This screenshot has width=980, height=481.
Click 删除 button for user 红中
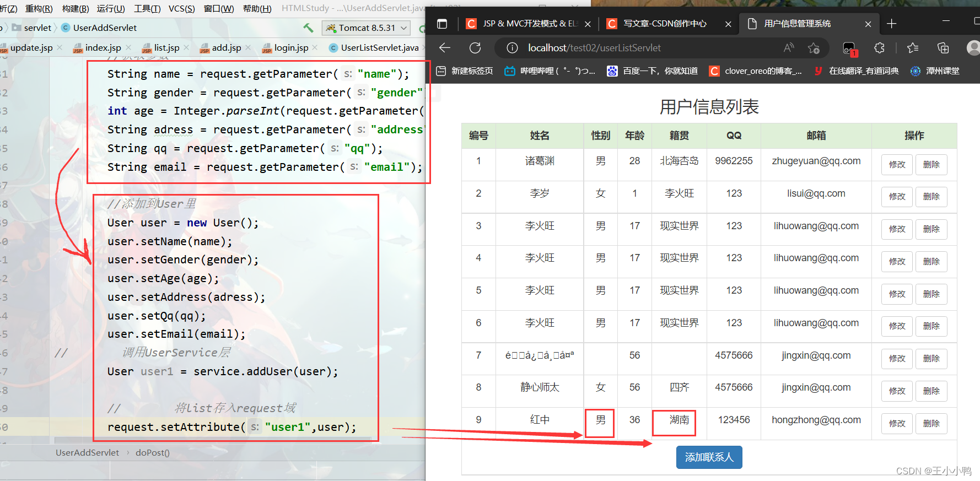click(931, 424)
